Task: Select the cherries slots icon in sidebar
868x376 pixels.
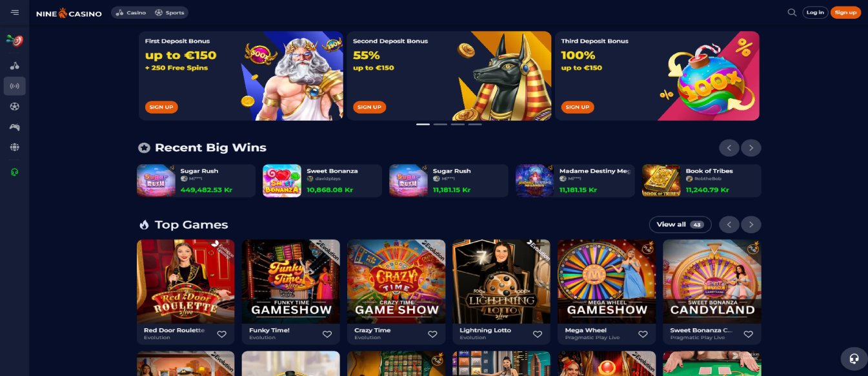Action: click(x=14, y=65)
